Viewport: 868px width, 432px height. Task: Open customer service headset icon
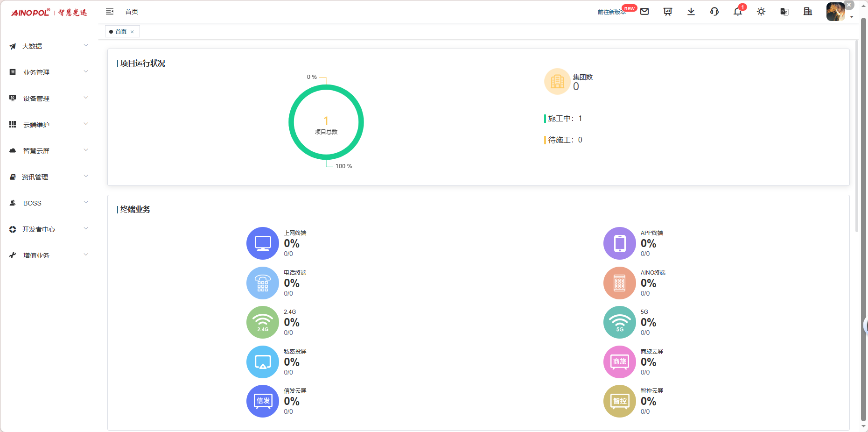(714, 12)
